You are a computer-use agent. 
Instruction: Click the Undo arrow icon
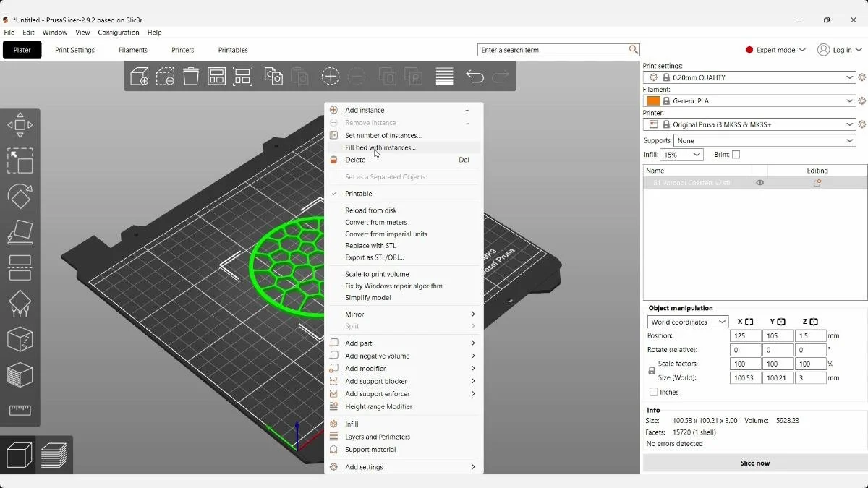pos(475,76)
